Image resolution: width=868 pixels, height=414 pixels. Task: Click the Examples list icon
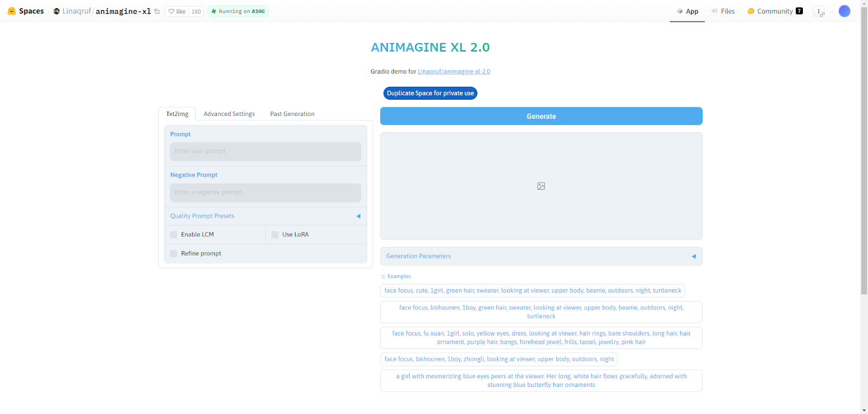pyautogui.click(x=383, y=276)
